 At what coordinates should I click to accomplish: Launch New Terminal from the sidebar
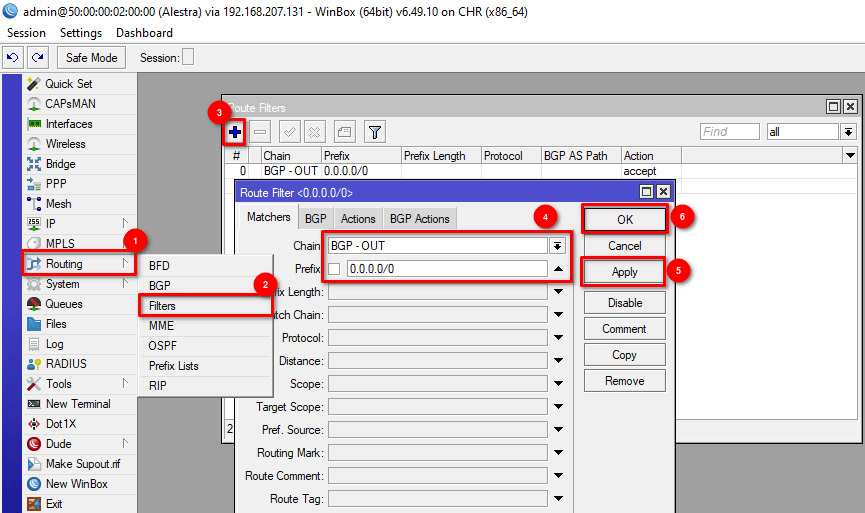tap(78, 404)
